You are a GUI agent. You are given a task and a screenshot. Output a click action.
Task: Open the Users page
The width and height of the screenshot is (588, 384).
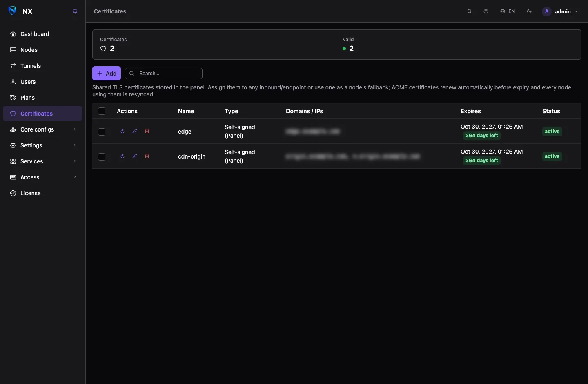pos(43,82)
